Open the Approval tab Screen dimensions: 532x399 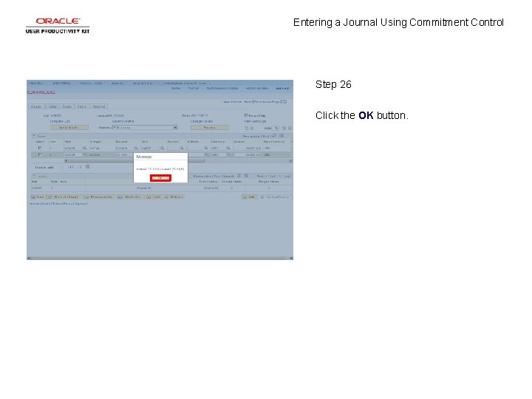click(x=99, y=106)
